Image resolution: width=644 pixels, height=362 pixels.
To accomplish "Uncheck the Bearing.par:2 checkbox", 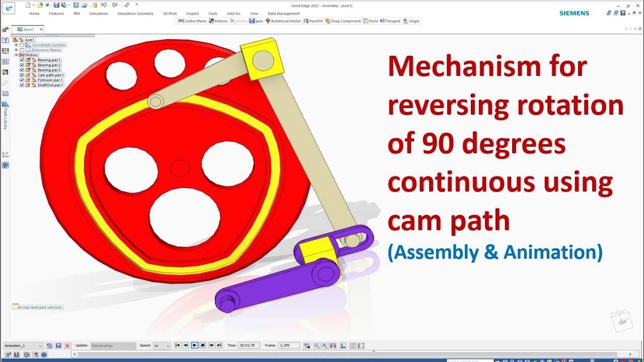I will pyautogui.click(x=22, y=65).
